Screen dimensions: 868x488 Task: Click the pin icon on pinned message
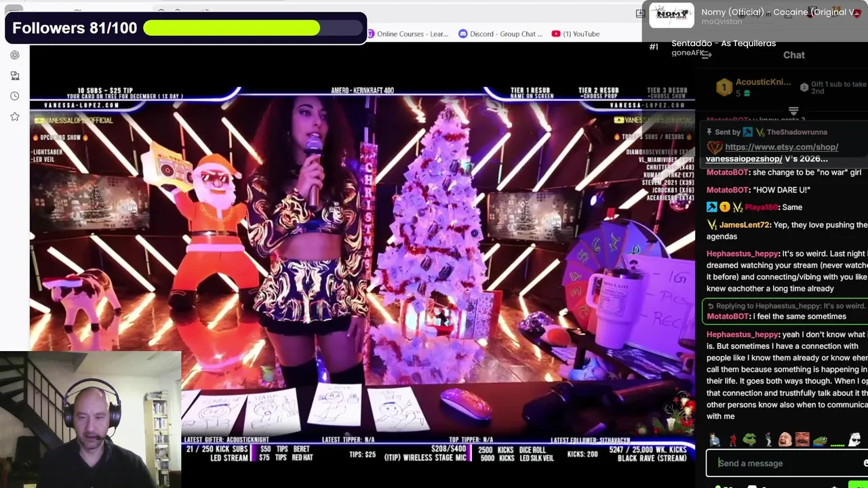pos(709,132)
